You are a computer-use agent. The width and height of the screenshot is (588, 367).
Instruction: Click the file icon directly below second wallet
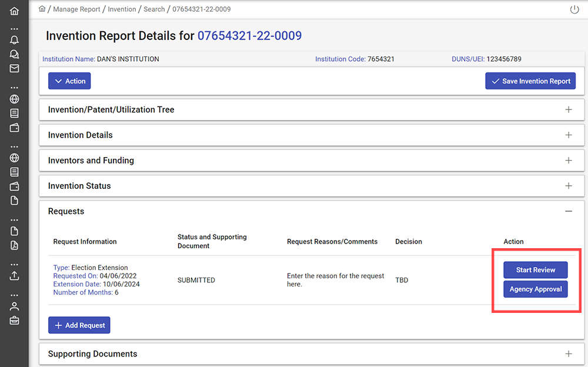point(14,201)
